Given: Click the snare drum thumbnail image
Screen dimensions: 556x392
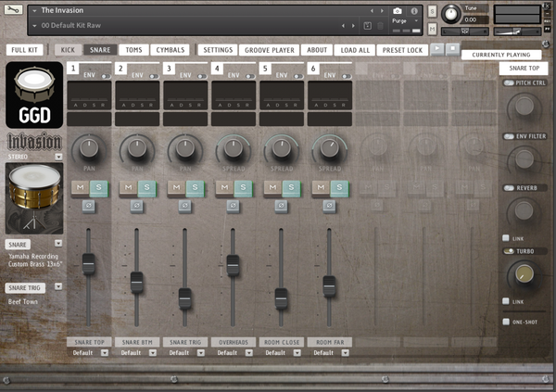Looking at the screenshot, I should [34, 198].
